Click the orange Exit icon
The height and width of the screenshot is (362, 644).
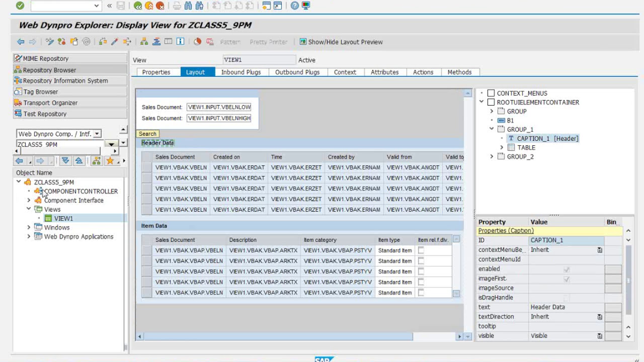click(x=149, y=6)
